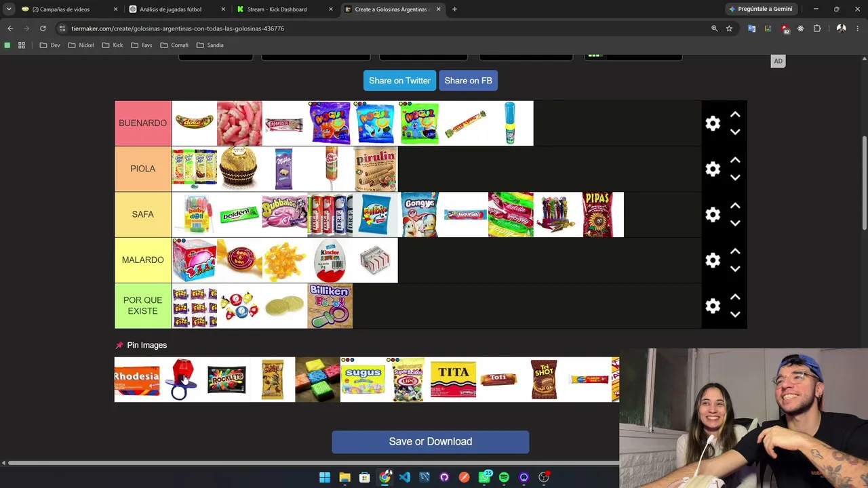Image resolution: width=868 pixels, height=488 pixels.
Task: Open the Chrome profile avatar
Action: pos(841,28)
